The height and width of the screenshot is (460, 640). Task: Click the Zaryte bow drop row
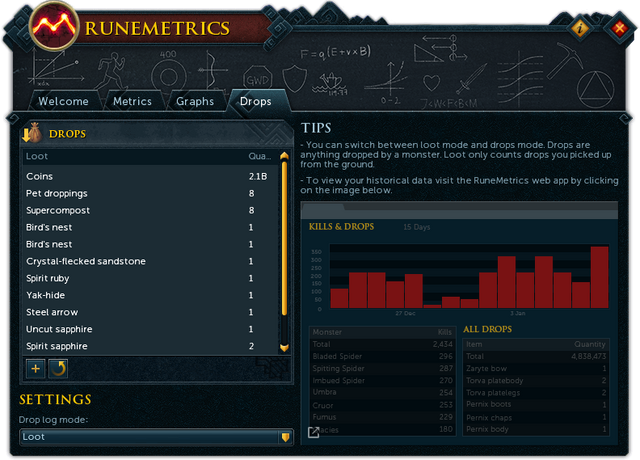(x=536, y=368)
